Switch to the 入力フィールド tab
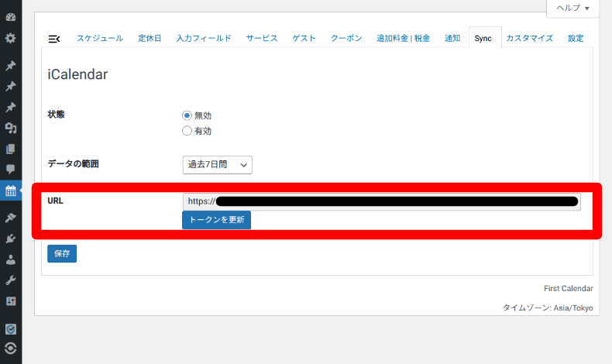 (204, 38)
